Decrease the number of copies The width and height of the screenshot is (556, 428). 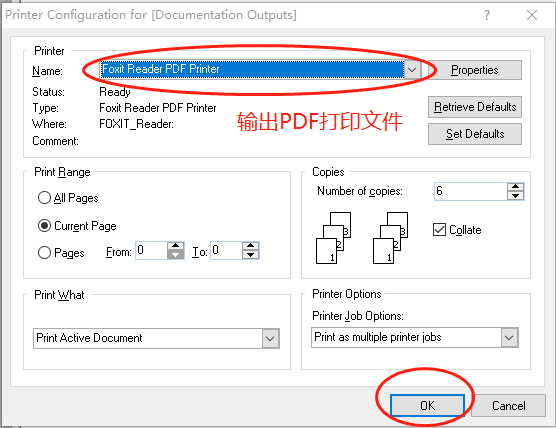[x=516, y=196]
